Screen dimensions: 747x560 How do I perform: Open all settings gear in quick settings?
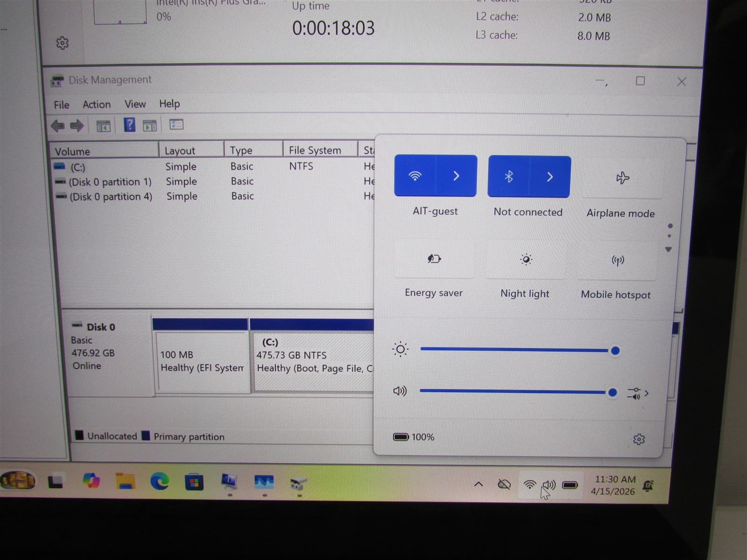point(639,439)
